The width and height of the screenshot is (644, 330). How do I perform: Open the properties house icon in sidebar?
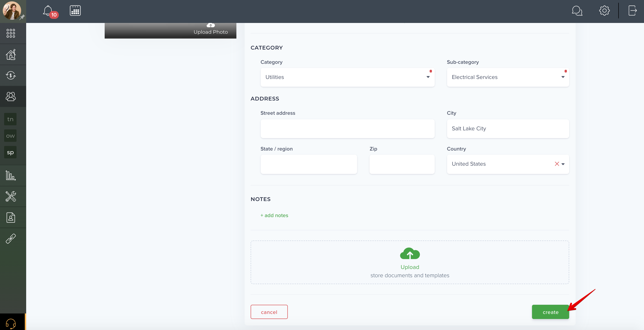point(11,54)
